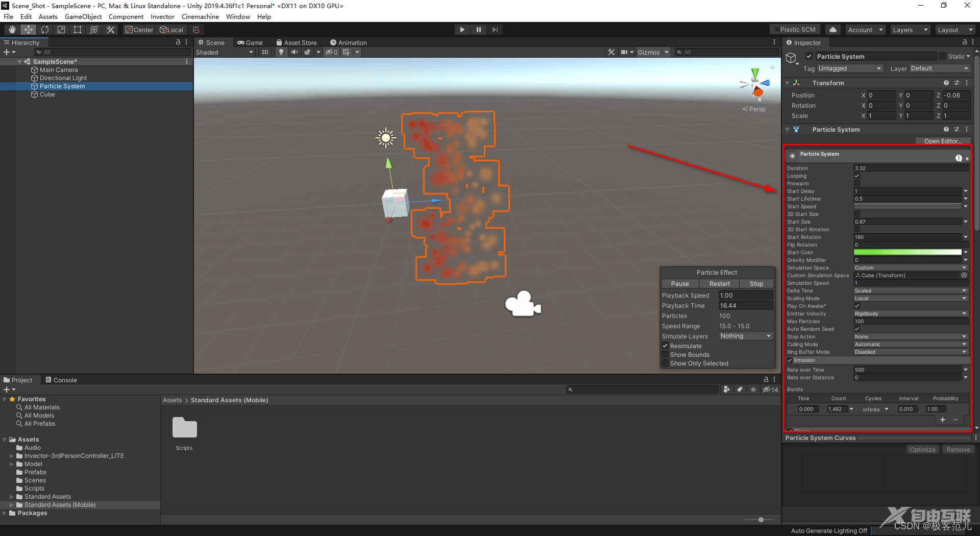Open the Tag dropdown
Image resolution: width=980 pixels, height=536 pixels.
[849, 68]
